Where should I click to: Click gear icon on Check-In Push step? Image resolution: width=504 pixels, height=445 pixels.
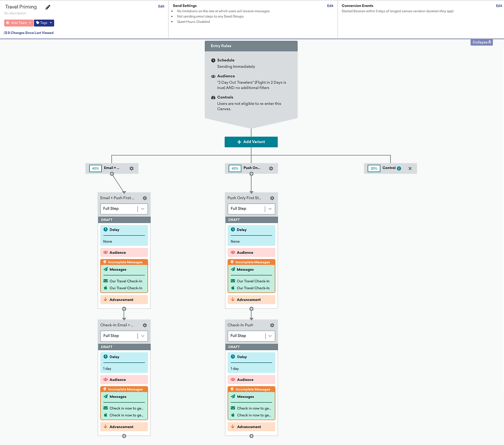[x=272, y=325]
